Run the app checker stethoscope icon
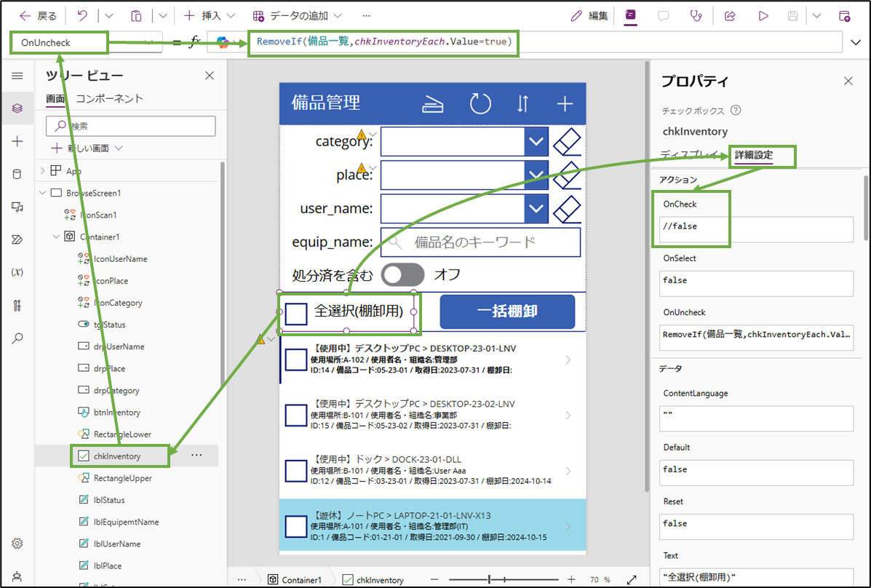 [696, 15]
